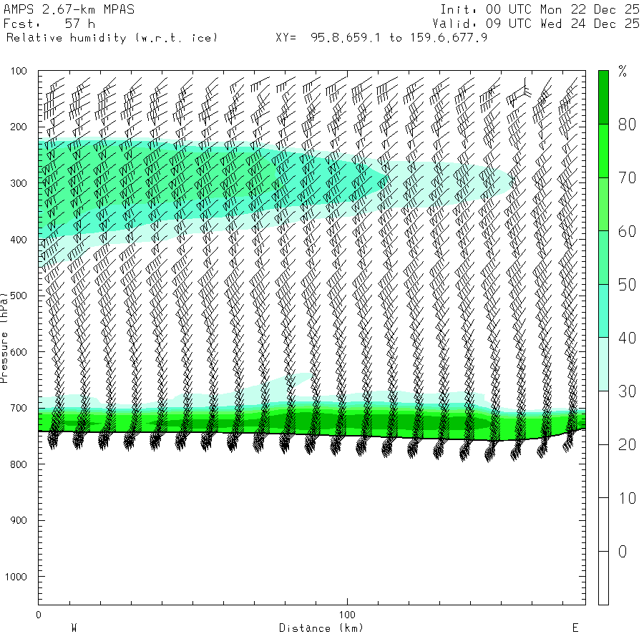Click the 700 pressure axis label

pos(19,409)
